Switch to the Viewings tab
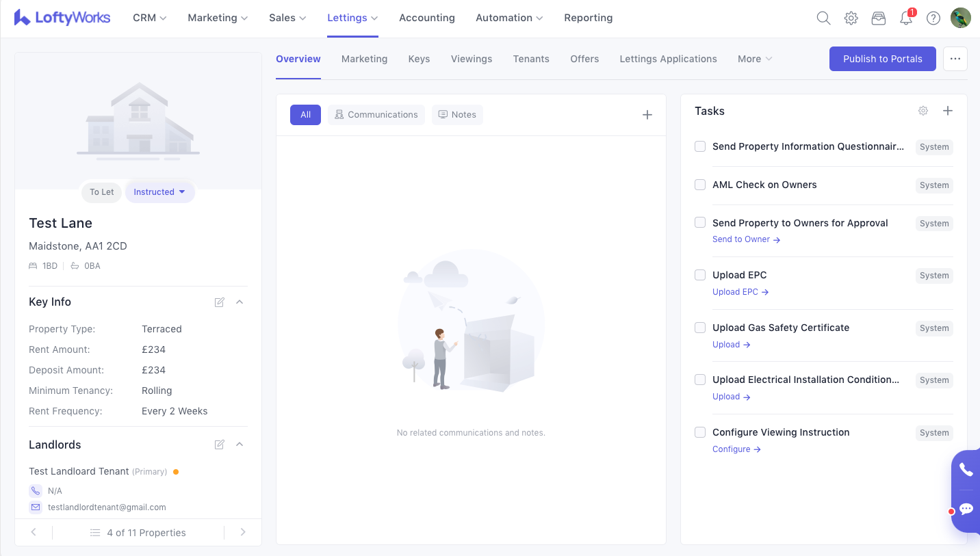This screenshot has width=980, height=556. pyautogui.click(x=472, y=59)
